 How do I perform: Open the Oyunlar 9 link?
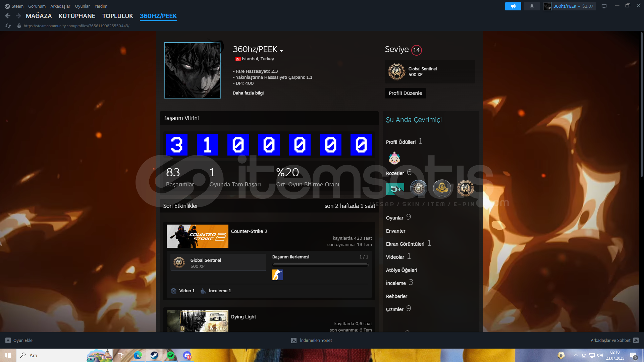398,217
